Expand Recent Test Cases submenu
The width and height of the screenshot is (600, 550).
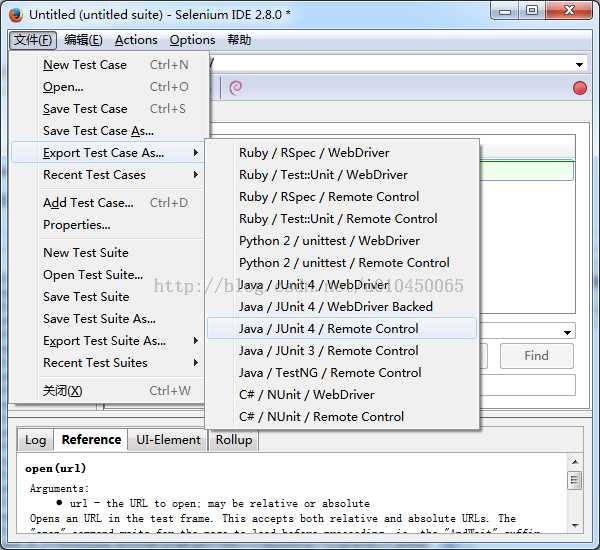[x=107, y=175]
